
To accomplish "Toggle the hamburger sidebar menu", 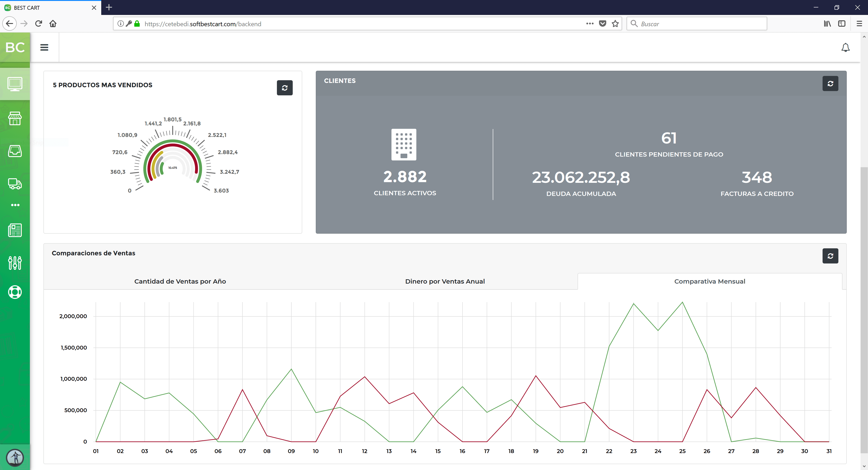I will pos(44,47).
